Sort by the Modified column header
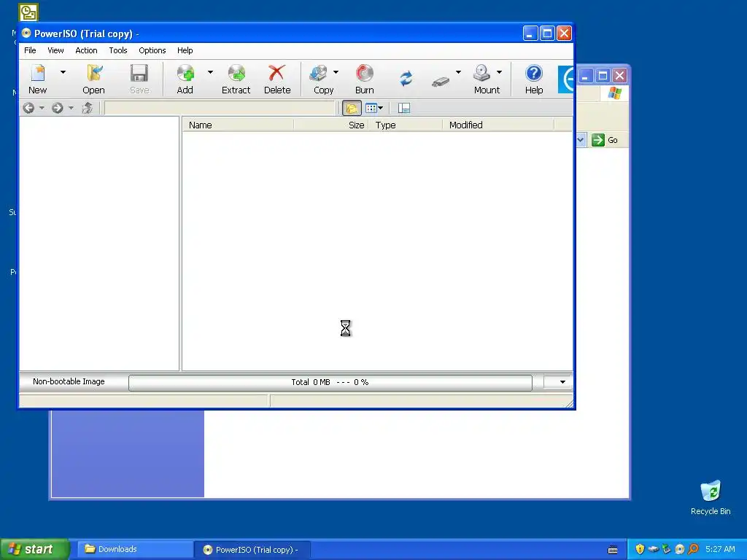747x560 pixels. coord(498,125)
